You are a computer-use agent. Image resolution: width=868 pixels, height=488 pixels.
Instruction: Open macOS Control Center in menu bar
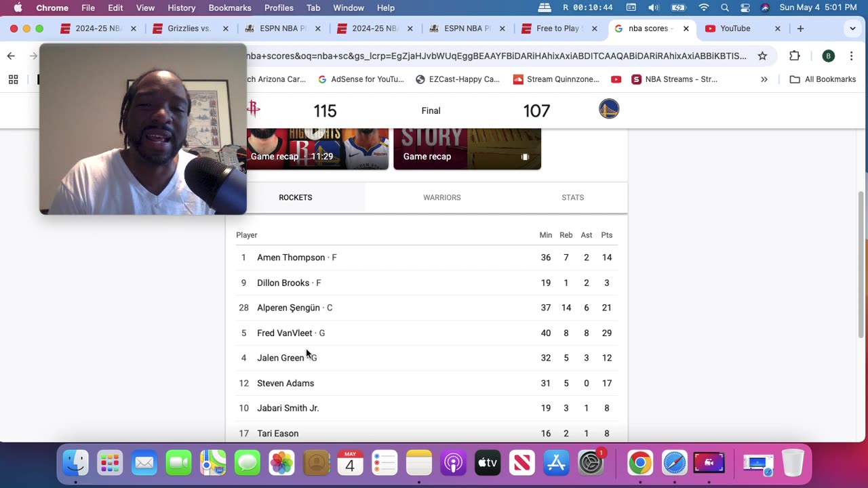point(745,8)
